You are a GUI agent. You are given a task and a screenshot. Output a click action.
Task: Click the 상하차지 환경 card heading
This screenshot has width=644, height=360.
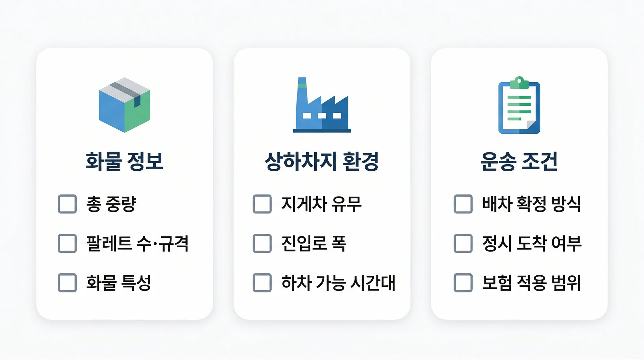(322, 162)
